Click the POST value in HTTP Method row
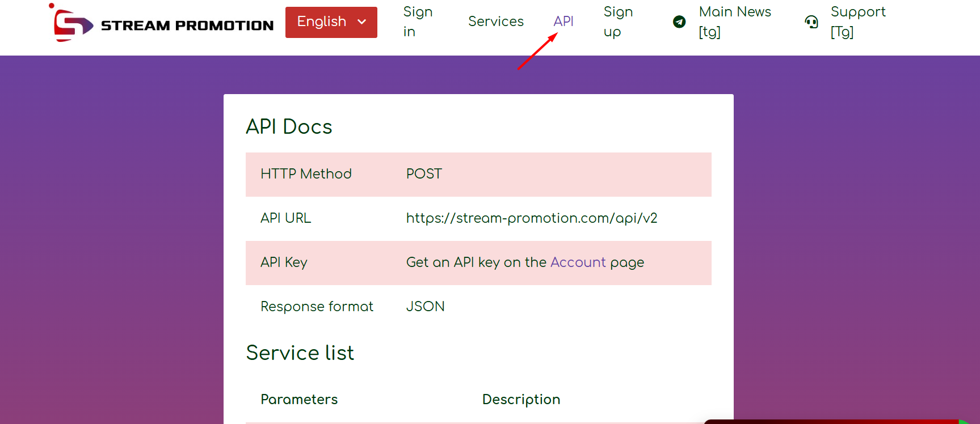 point(424,174)
